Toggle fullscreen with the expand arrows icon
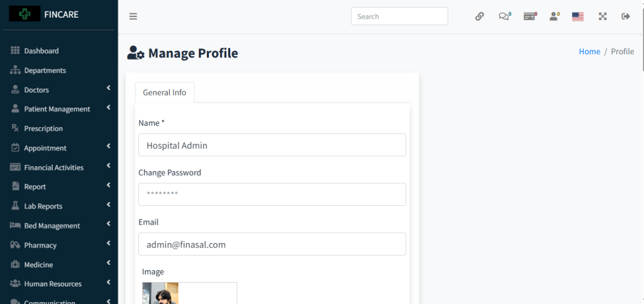This screenshot has width=644, height=304. pyautogui.click(x=602, y=16)
